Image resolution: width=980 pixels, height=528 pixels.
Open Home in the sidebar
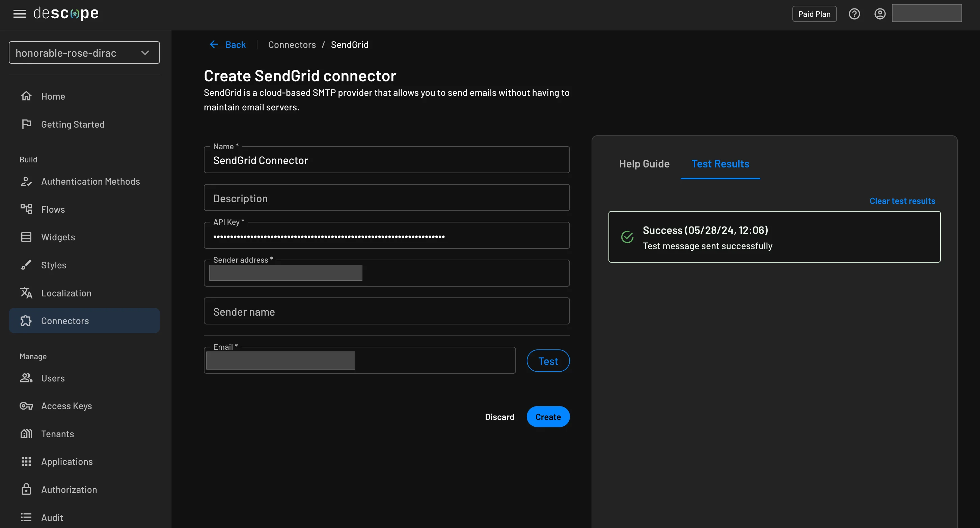pyautogui.click(x=84, y=96)
